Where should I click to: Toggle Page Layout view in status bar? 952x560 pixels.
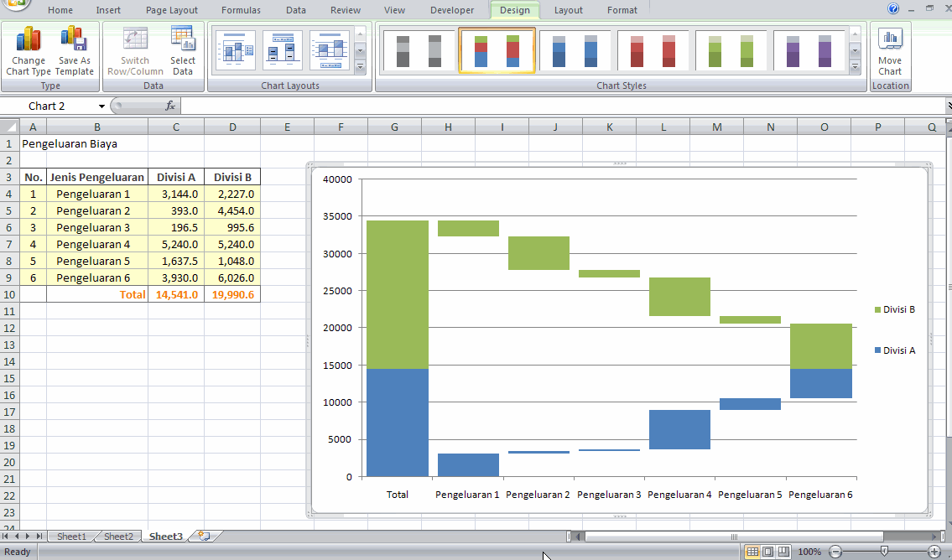(766, 552)
